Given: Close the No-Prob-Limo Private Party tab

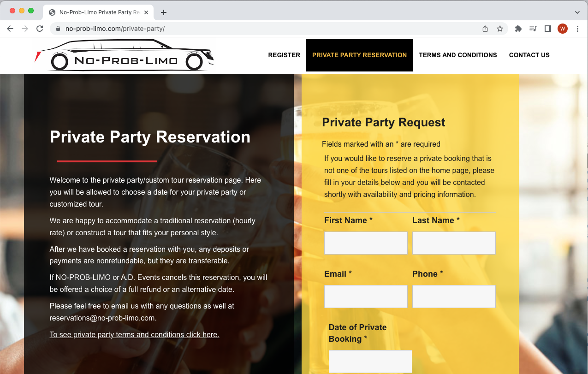Looking at the screenshot, I should click(x=146, y=12).
